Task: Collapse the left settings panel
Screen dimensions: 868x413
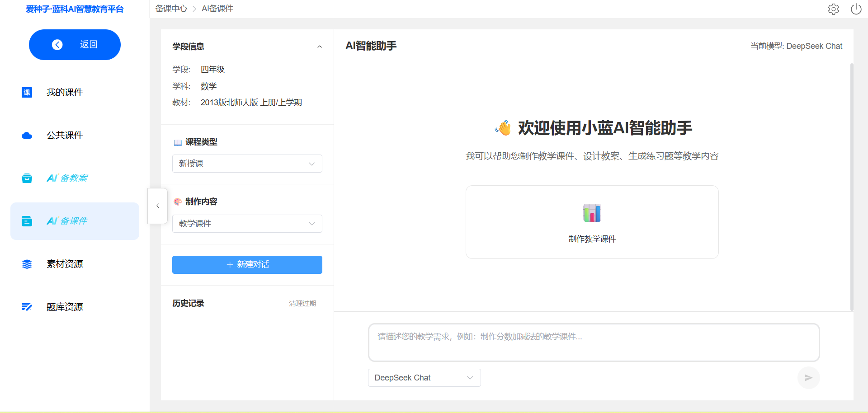Action: [157, 206]
